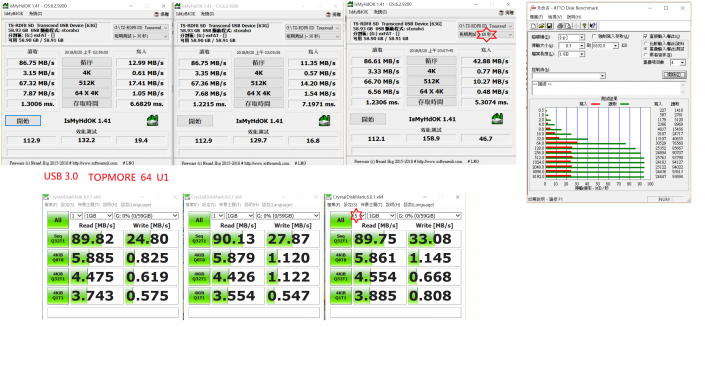
Task: Click red write legend swatch in ATTO results
Action: [x=596, y=104]
